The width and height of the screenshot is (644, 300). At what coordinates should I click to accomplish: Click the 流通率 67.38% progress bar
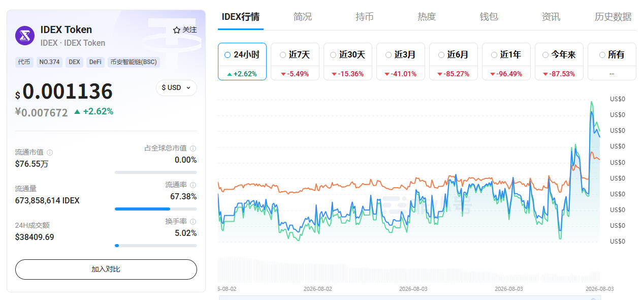155,209
